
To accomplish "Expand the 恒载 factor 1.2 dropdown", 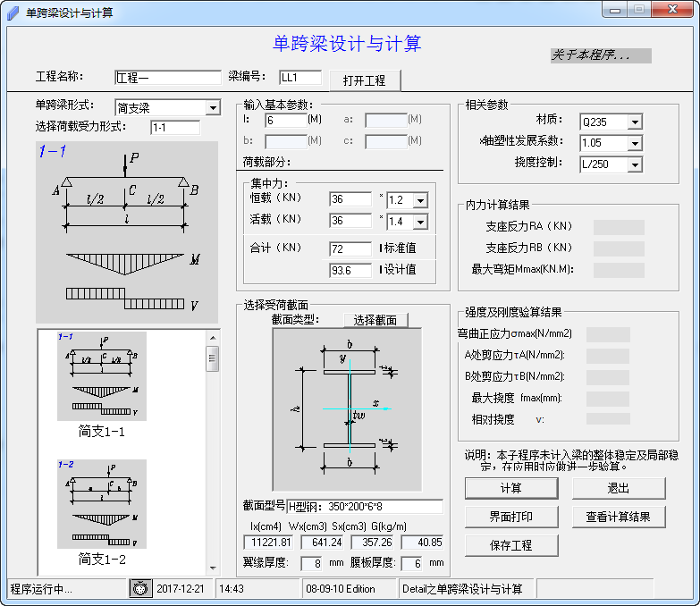I will pos(420,200).
